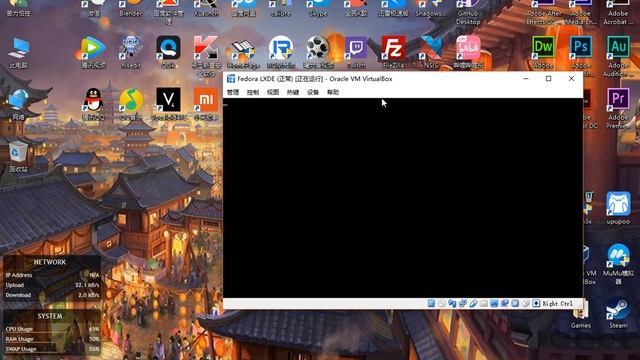
Task: Select the calibre desktop shortcut label
Action: pyautogui.click(x=281, y=13)
